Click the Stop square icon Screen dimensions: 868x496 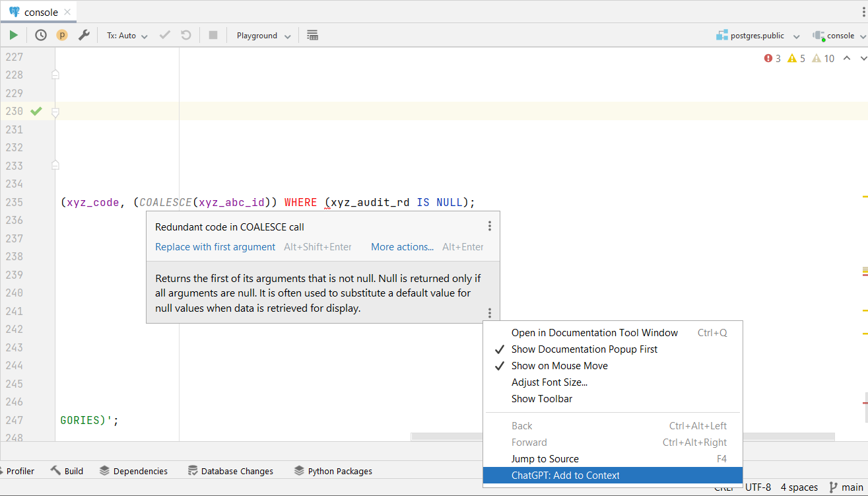[x=213, y=35]
